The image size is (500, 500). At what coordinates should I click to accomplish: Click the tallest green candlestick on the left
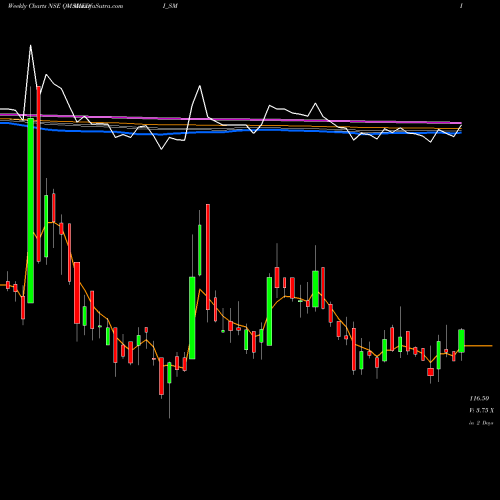(x=31, y=210)
